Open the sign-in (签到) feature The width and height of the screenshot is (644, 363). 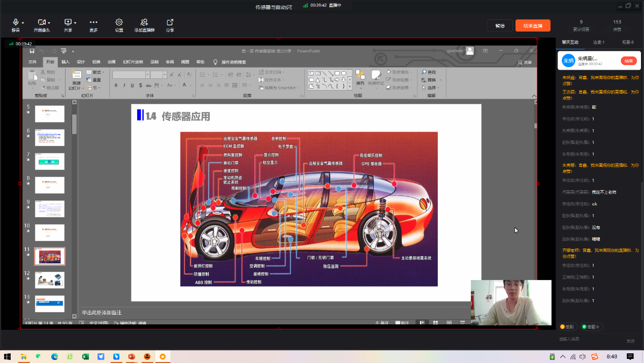[x=567, y=327]
